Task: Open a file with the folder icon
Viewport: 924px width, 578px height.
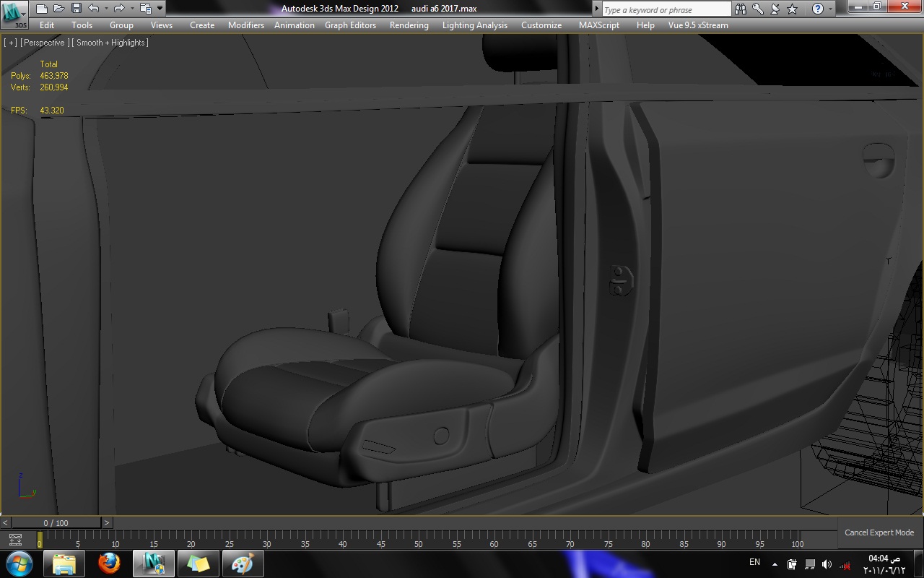Action: (59, 9)
